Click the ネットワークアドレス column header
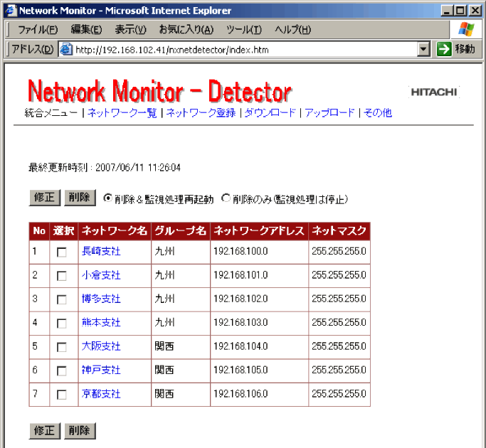 [x=259, y=231]
